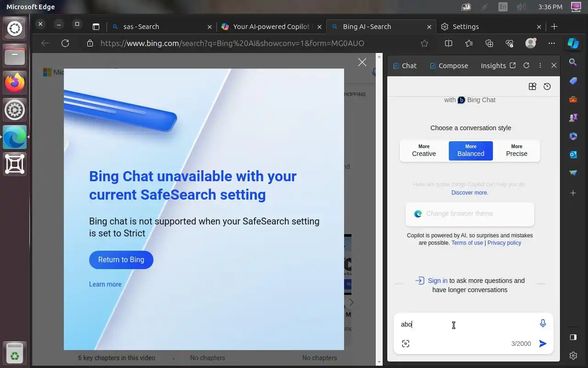Image resolution: width=588 pixels, height=368 pixels.
Task: Refresh the current page
Action: [x=65, y=43]
